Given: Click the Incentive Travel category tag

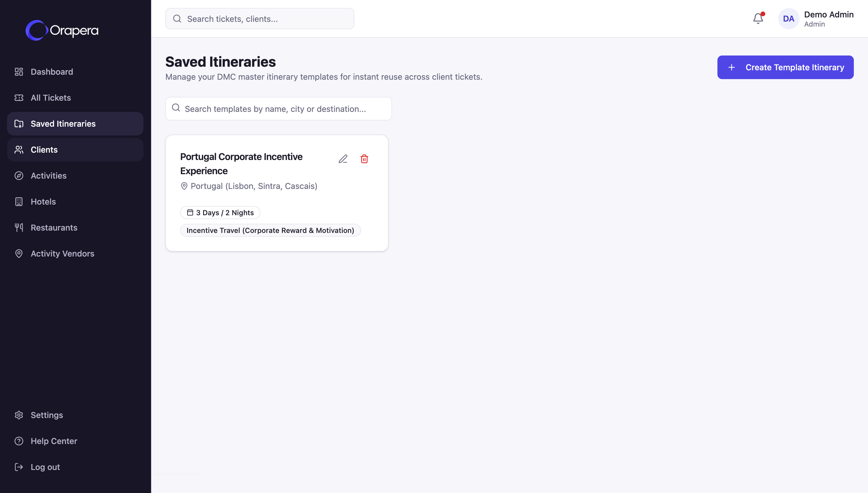Looking at the screenshot, I should click(x=270, y=230).
